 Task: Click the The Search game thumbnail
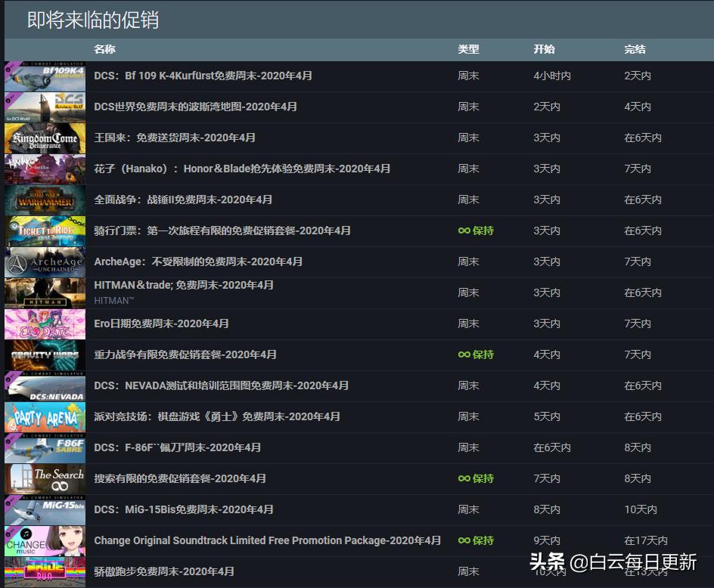pyautogui.click(x=44, y=478)
